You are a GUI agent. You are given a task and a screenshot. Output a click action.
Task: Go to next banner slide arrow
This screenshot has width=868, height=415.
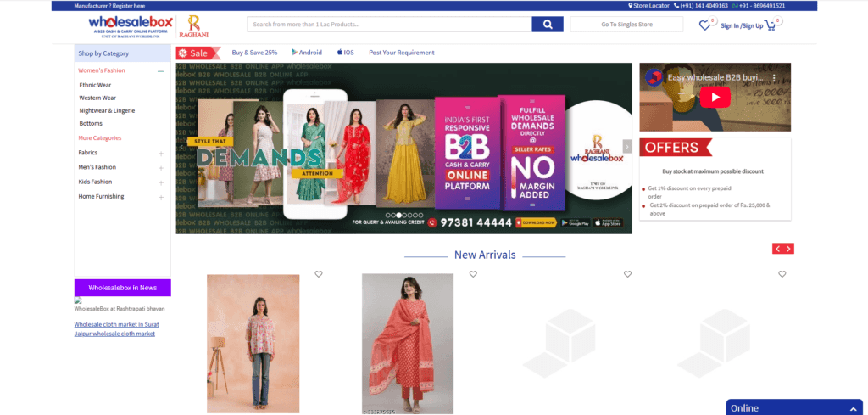coord(626,146)
